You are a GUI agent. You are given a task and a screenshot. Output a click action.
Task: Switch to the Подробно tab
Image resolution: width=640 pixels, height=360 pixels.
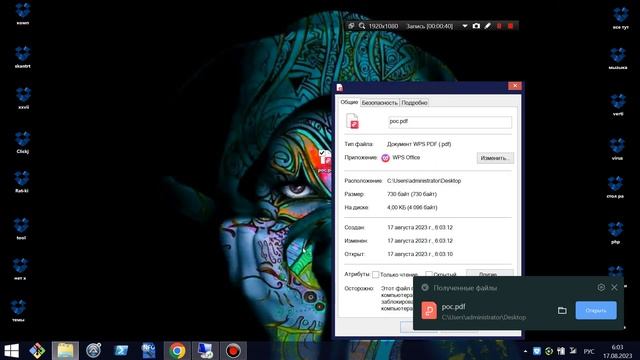(x=414, y=103)
